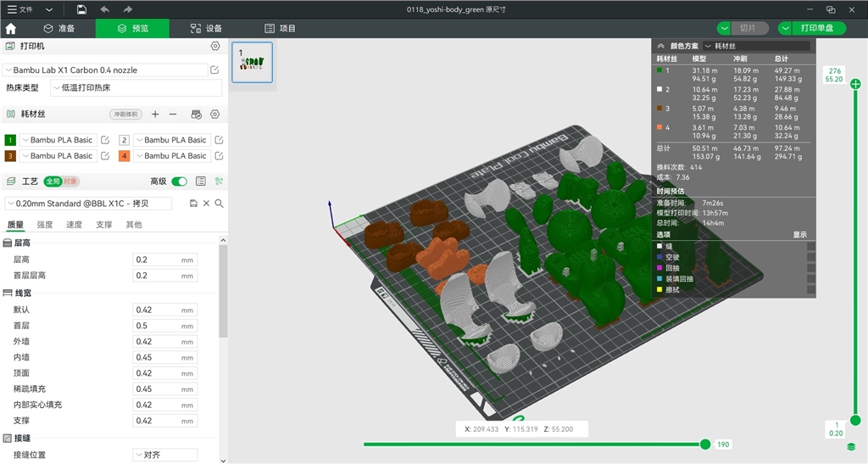Open the 强度 settings tab

(x=44, y=225)
